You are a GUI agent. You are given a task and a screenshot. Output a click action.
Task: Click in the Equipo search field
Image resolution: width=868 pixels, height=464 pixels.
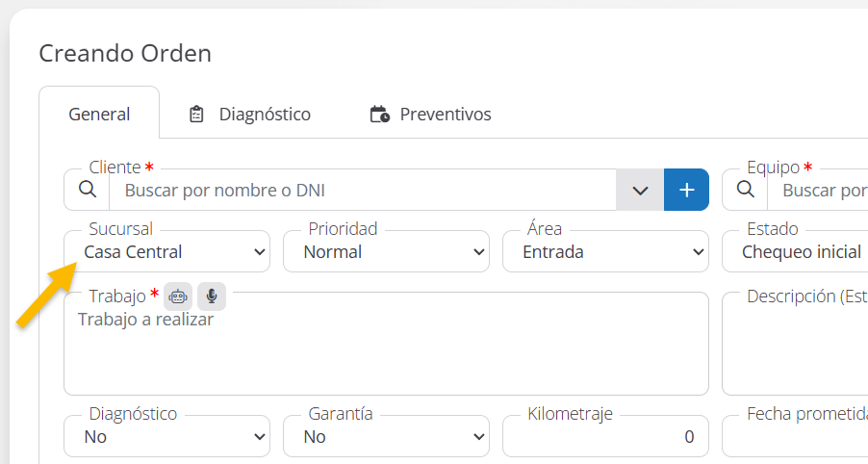click(x=823, y=191)
